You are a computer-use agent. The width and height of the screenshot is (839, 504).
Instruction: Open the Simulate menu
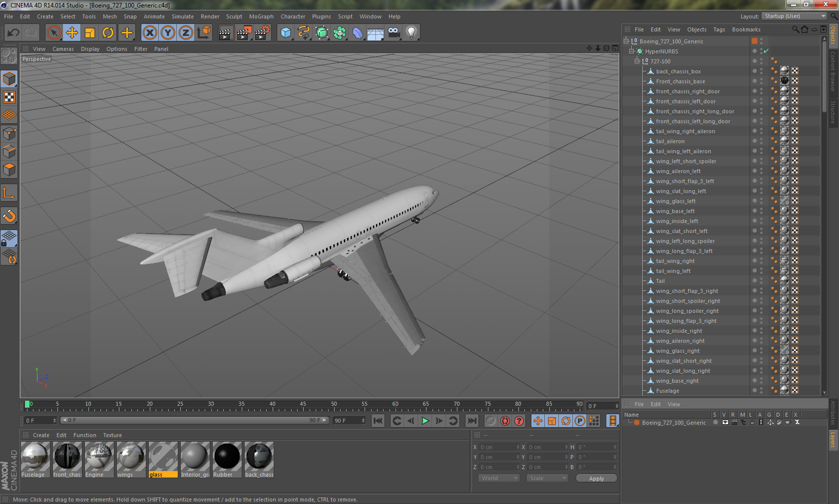[x=183, y=16]
